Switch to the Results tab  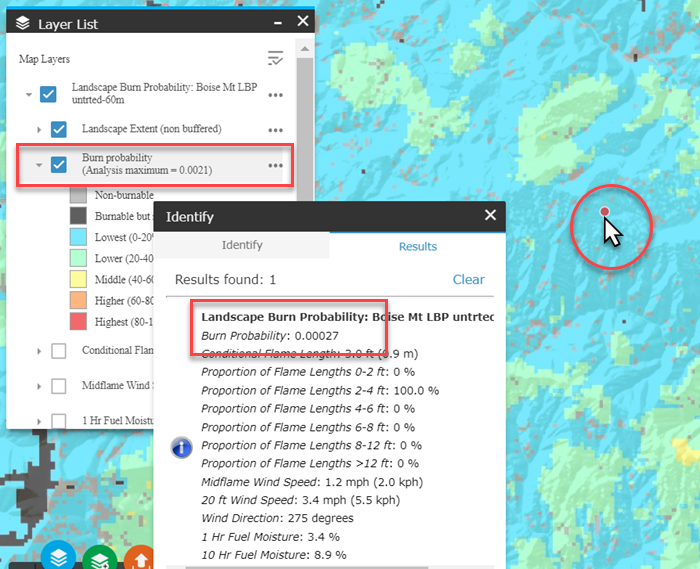click(418, 246)
